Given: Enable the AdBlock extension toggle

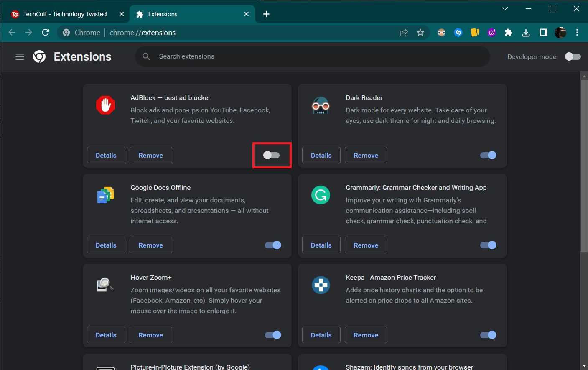Looking at the screenshot, I should (272, 155).
